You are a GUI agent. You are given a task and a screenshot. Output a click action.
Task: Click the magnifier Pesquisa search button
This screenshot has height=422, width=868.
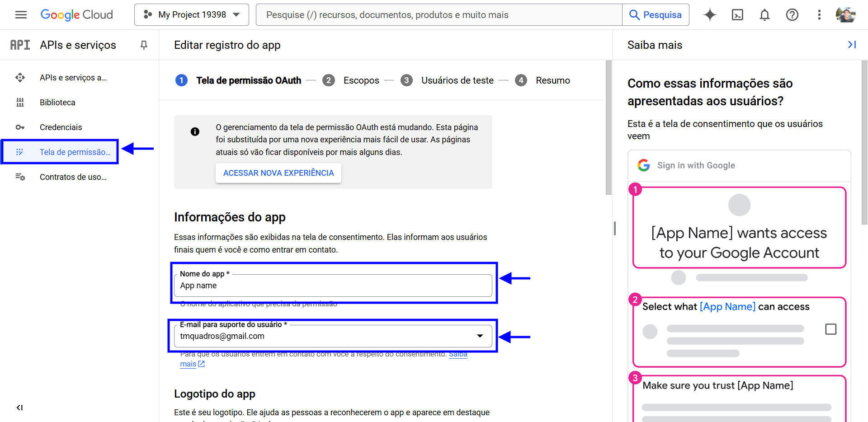656,15
